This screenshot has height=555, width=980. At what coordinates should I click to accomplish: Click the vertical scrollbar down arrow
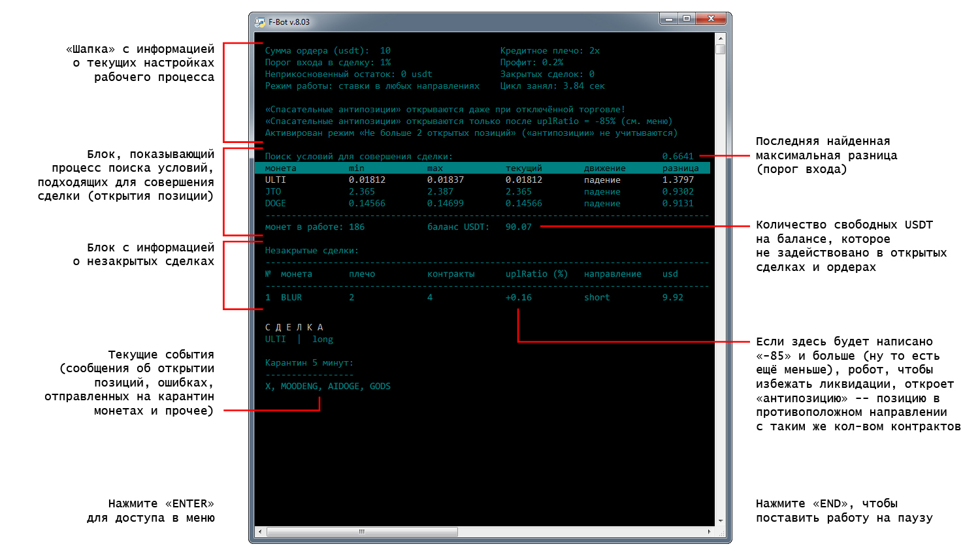[x=721, y=521]
